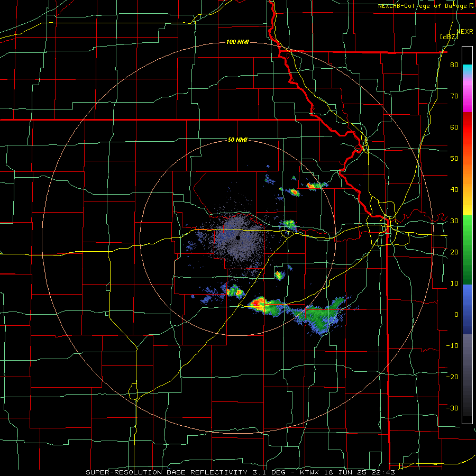
Task: Click the 50 NMI range ring label
Action: (237, 140)
